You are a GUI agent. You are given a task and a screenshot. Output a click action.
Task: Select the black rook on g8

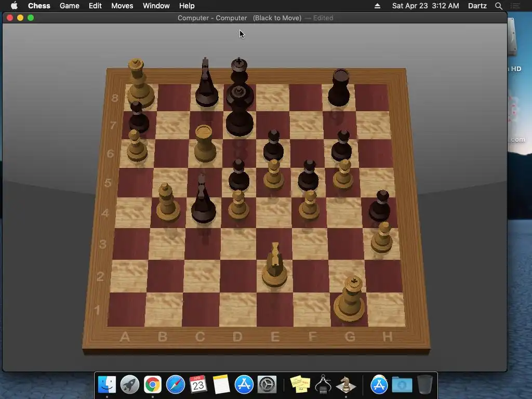[339, 88]
